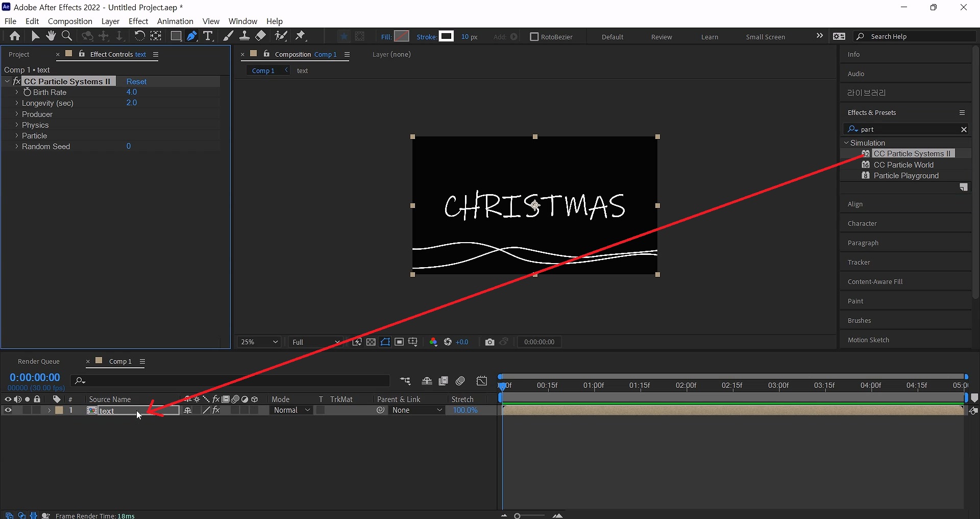Select the Selection arrow tool
This screenshot has width=980, height=519.
[35, 36]
